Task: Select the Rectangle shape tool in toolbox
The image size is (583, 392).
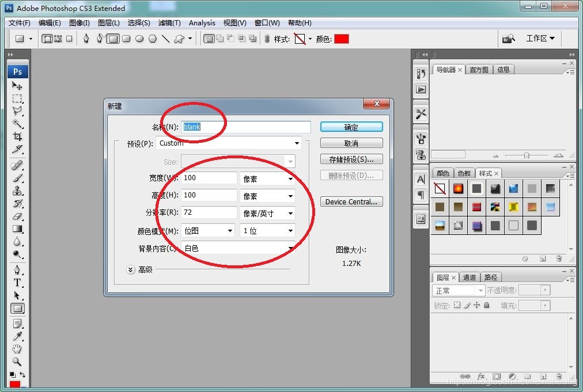Action: 17,309
